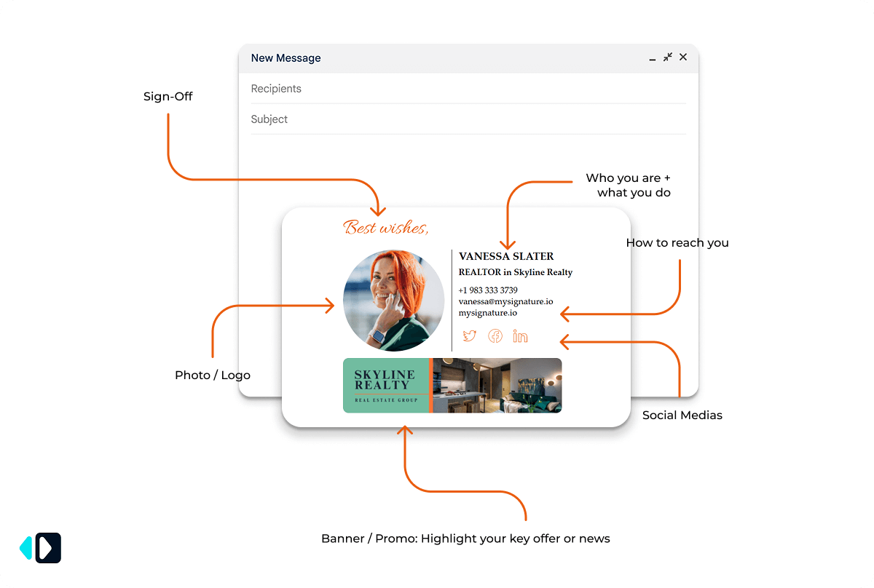Image resolution: width=874 pixels, height=588 pixels.
Task: Click the "REALTOR in Skyline Realty" title line
Action: tap(515, 272)
